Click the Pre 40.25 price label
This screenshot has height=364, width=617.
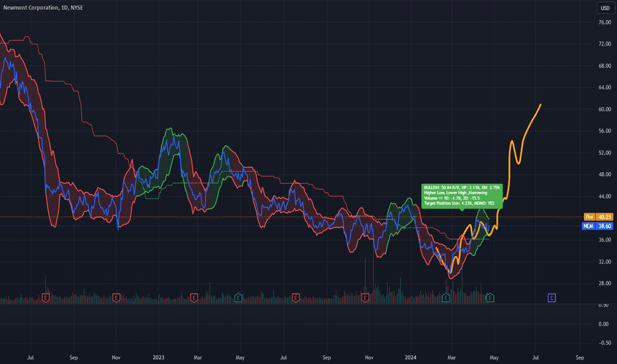[598, 217]
